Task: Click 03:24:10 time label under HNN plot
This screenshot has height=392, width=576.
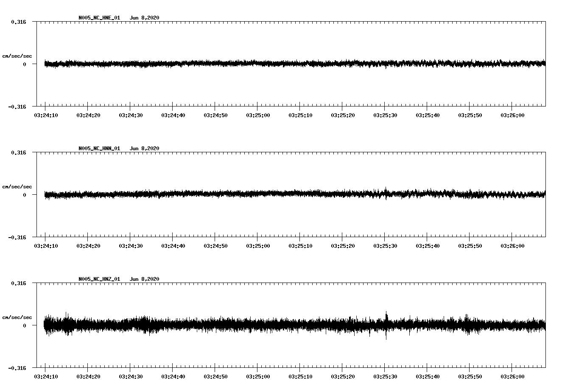Action: tap(46, 246)
